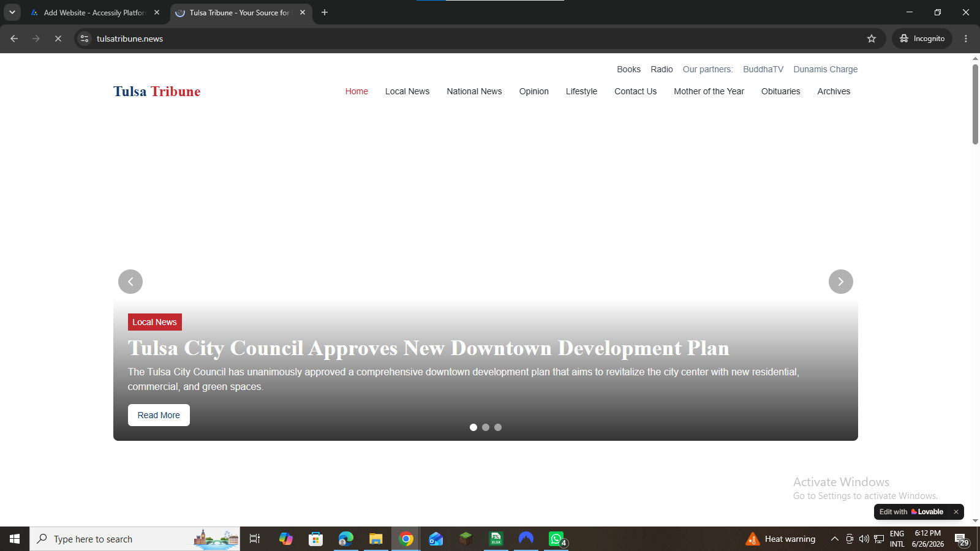Open a new browser tab
This screenshot has width=980, height=551.
325,12
